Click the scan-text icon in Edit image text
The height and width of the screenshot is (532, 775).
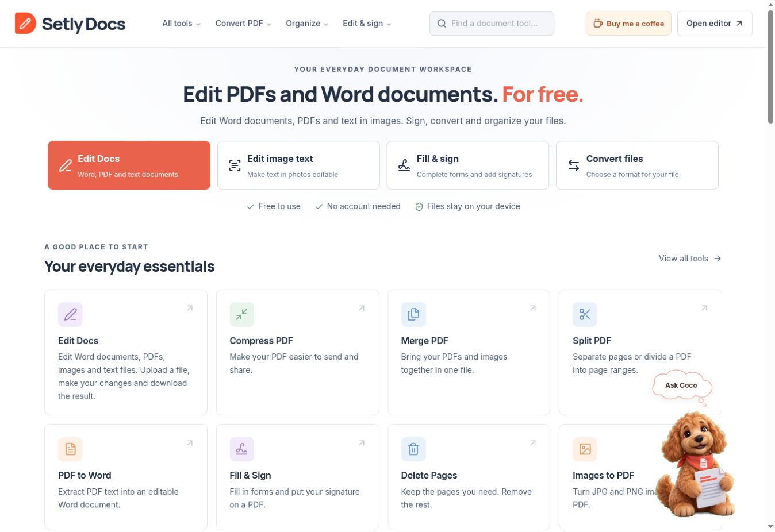pos(235,165)
